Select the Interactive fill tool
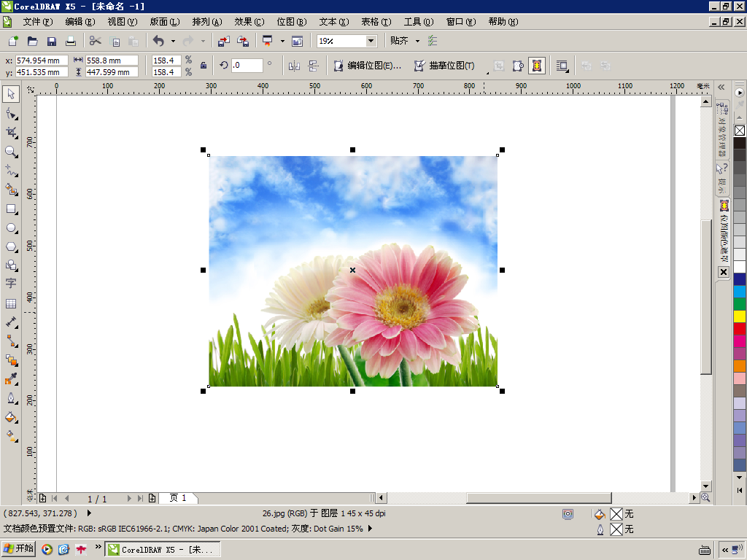 [x=11, y=436]
